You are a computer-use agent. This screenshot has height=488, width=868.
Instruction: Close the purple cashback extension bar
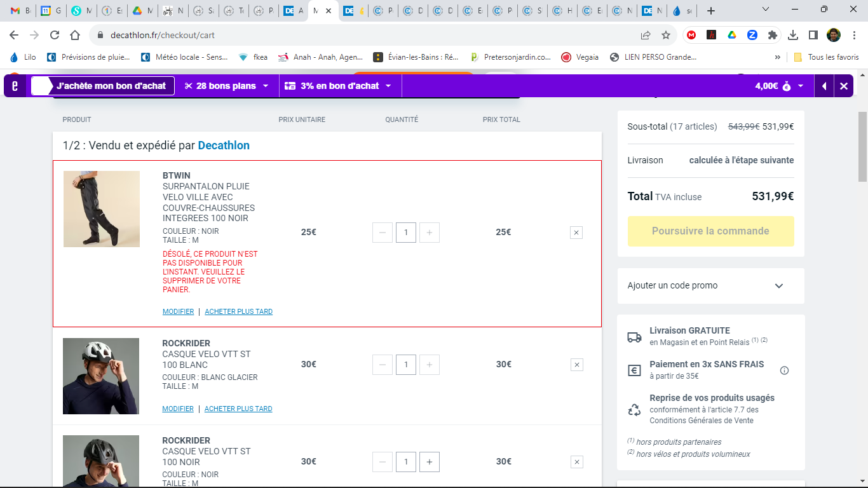(843, 86)
